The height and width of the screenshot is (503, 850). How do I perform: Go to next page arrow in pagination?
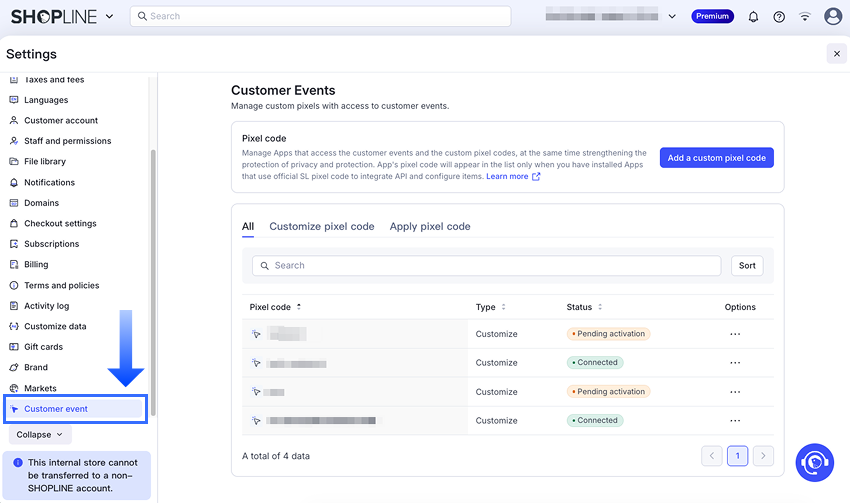point(763,456)
